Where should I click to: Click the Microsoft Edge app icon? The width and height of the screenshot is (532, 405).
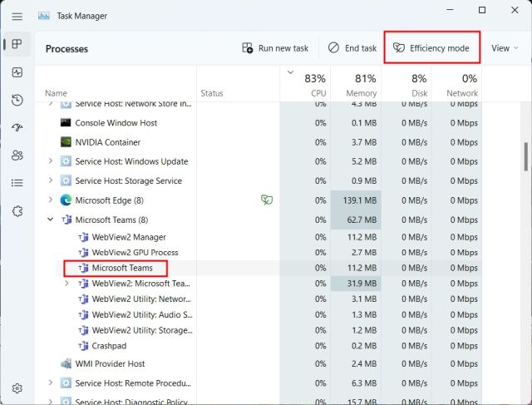[66, 200]
